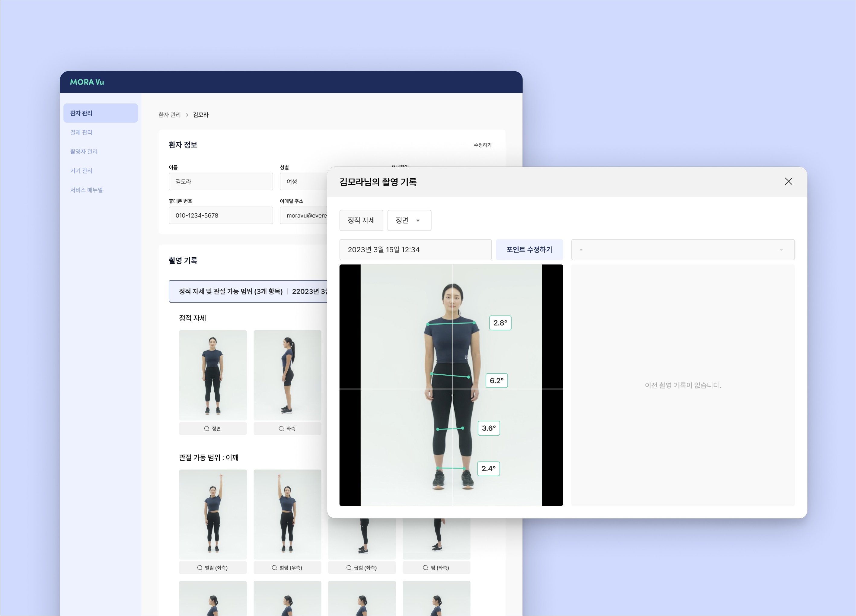This screenshot has height=616, width=856.
Task: Close the 김모라님의 촬영 기록 dialog
Action: (x=788, y=181)
